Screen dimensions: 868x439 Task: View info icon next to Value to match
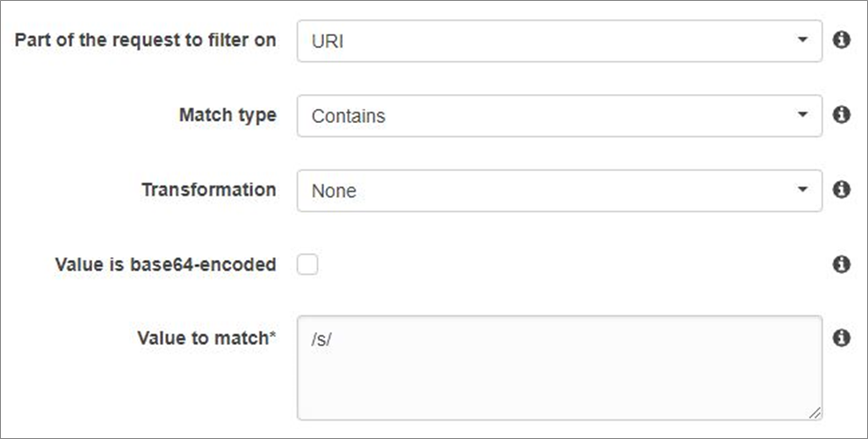click(x=842, y=338)
